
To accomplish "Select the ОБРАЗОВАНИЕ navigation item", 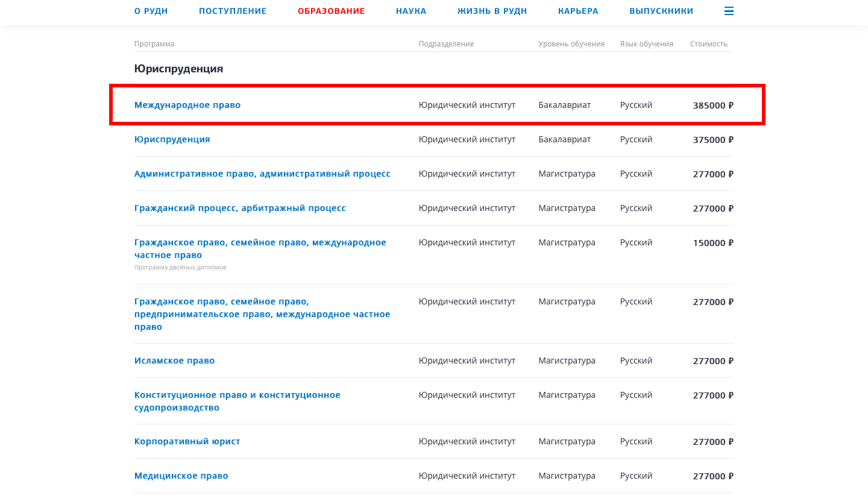I will (331, 11).
